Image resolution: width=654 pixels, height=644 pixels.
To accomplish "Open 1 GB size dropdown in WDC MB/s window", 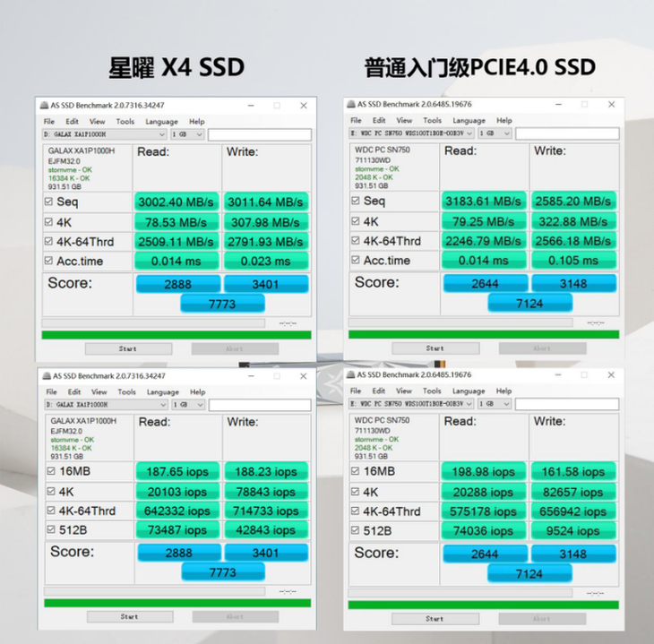I will 495,133.
